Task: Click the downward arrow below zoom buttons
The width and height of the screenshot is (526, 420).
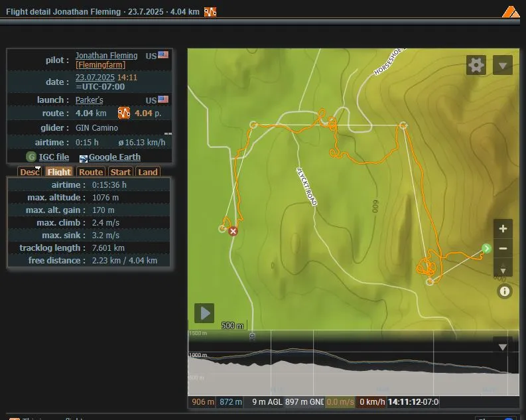Action: point(503,269)
